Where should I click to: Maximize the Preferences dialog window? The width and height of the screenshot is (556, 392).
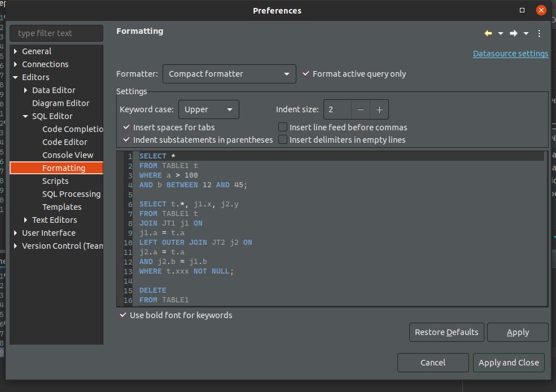(522, 10)
